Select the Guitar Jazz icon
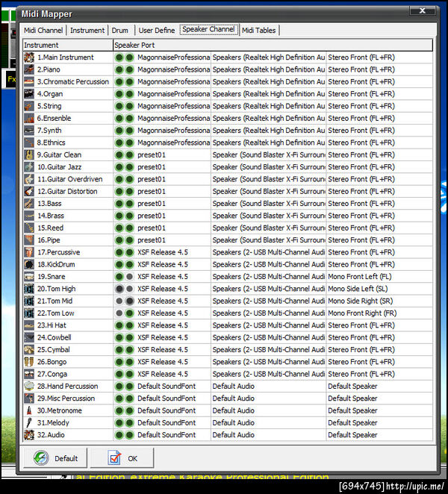The image size is (448, 494). pyautogui.click(x=29, y=167)
